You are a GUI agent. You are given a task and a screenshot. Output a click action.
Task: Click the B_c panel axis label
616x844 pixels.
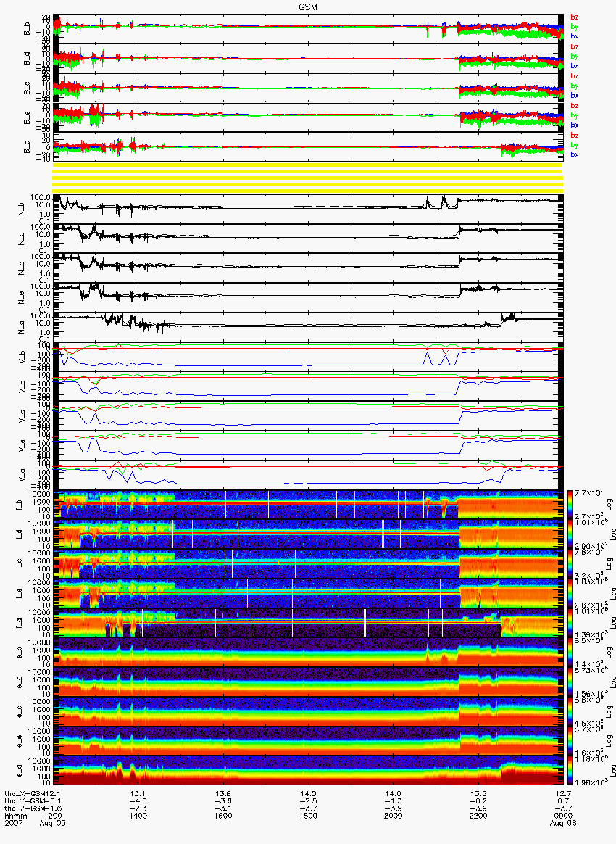click(28, 88)
